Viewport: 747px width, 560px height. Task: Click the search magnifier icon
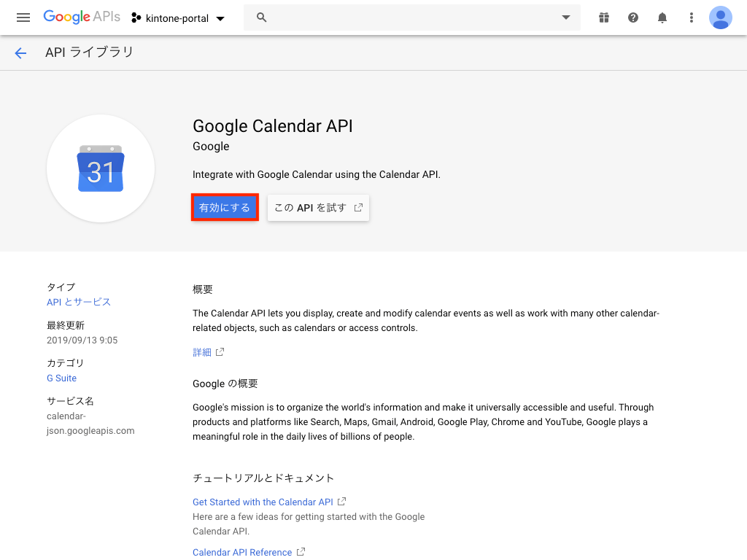(x=262, y=17)
